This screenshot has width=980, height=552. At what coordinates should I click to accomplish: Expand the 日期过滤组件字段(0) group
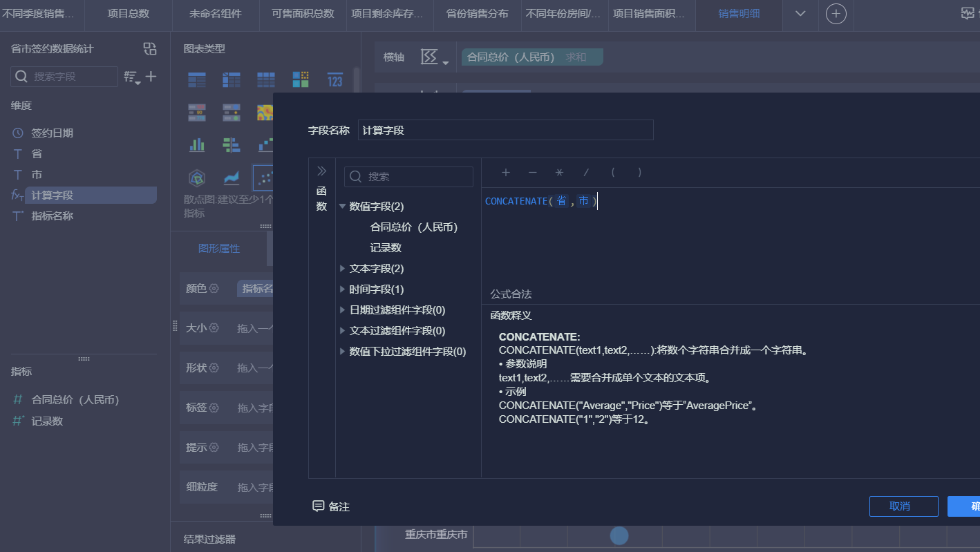(x=342, y=310)
